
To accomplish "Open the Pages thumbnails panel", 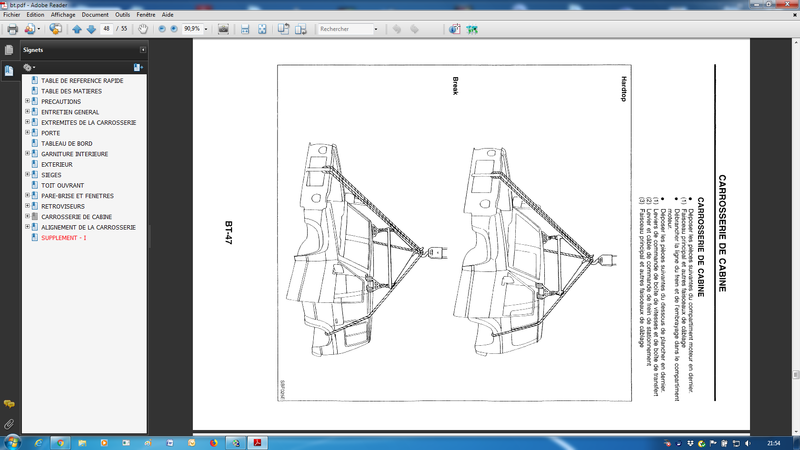I will click(9, 49).
